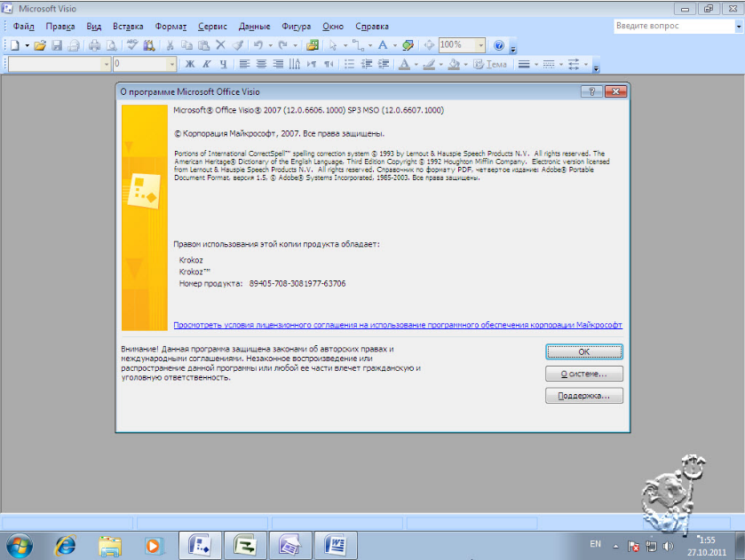Toggle underline formatting (Ч) button
The height and width of the screenshot is (560, 745).
223,64
